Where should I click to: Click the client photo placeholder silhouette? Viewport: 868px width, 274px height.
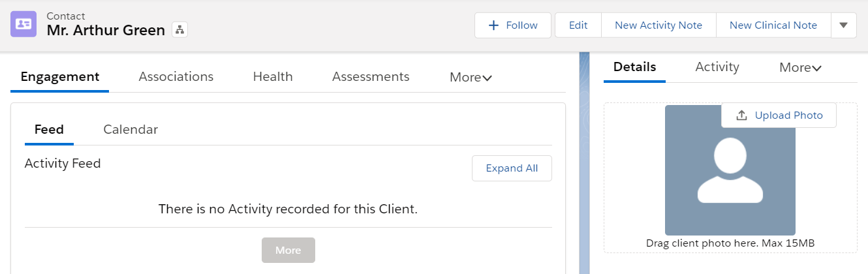730,170
